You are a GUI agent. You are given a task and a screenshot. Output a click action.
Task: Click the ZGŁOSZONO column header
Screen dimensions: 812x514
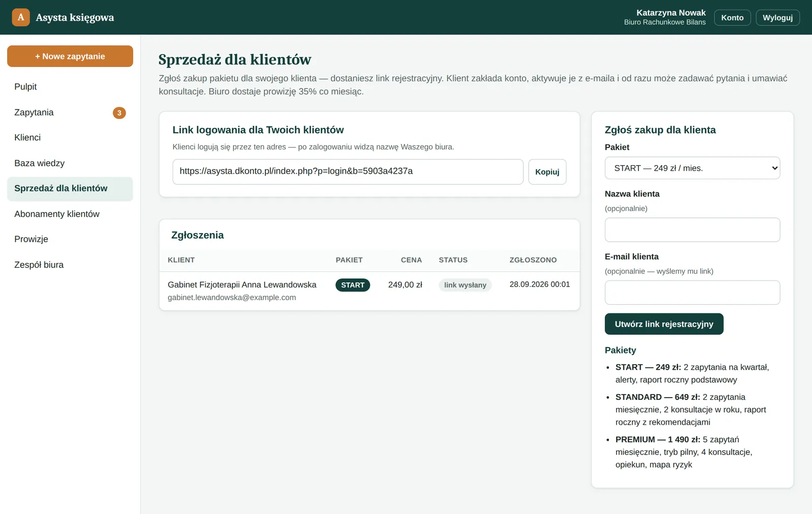[x=533, y=260]
